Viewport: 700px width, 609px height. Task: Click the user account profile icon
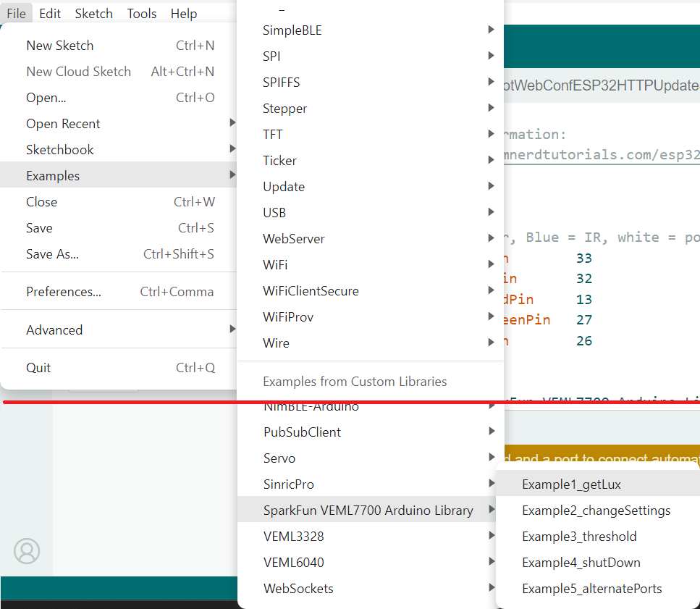click(27, 551)
